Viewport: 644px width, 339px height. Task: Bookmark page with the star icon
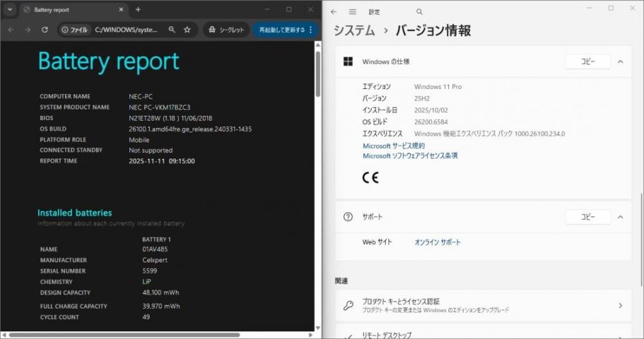(x=187, y=30)
